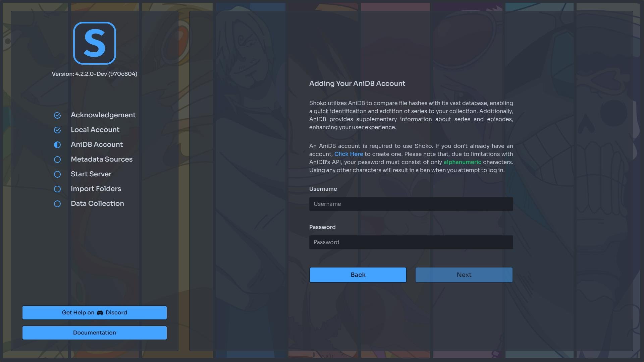
Task: Expand the Import Folders step
Action: [96, 189]
